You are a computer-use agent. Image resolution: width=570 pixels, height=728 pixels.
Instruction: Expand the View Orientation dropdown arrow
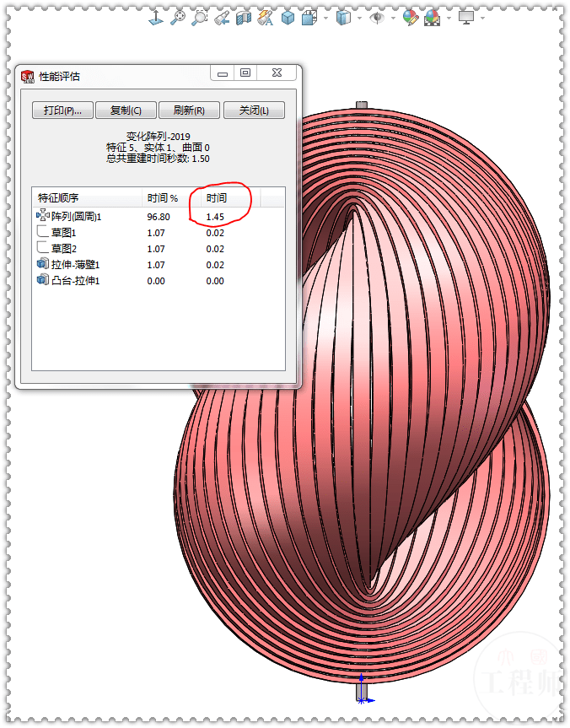(x=325, y=19)
